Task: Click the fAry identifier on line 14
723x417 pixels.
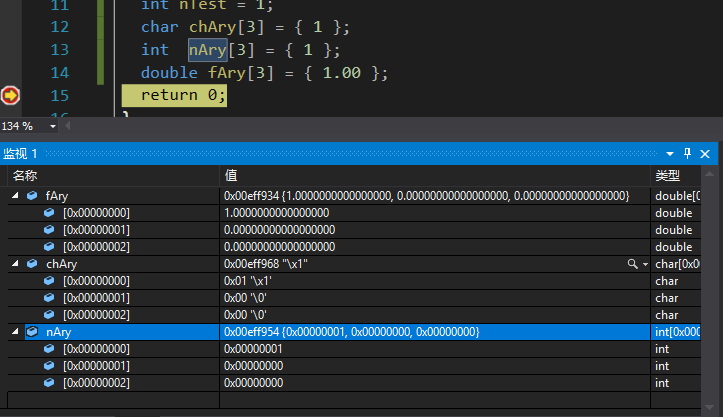Action: (x=227, y=73)
